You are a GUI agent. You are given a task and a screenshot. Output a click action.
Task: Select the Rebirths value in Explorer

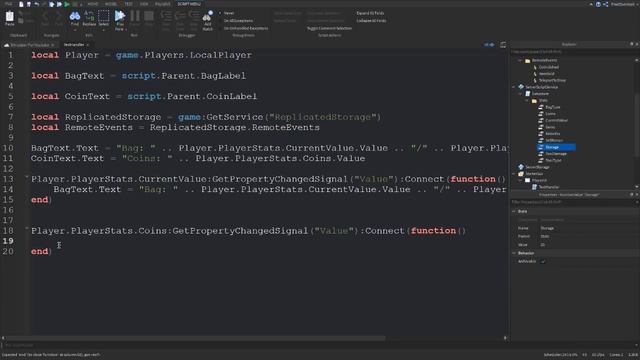(x=549, y=133)
